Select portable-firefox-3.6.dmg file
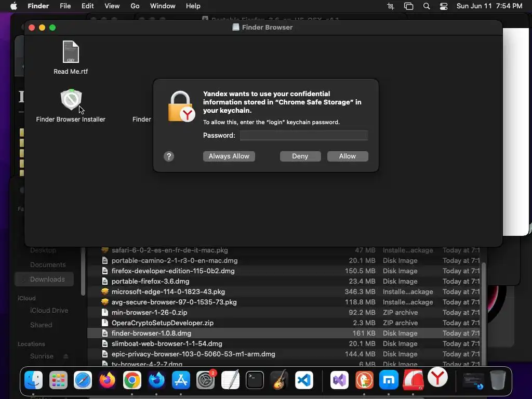The image size is (532, 399). [284, 281]
